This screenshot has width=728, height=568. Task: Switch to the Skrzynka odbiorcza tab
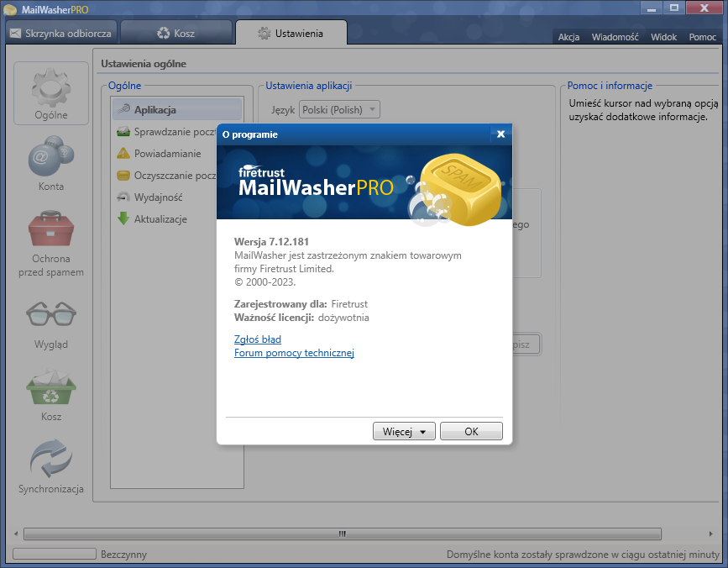tap(60, 33)
